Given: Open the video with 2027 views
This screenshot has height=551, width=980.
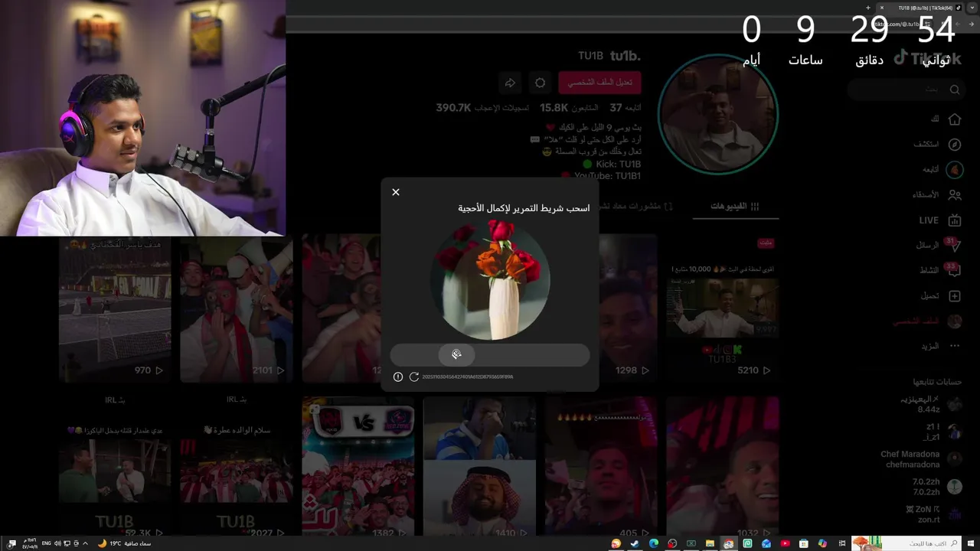Looking at the screenshot, I should (236, 478).
